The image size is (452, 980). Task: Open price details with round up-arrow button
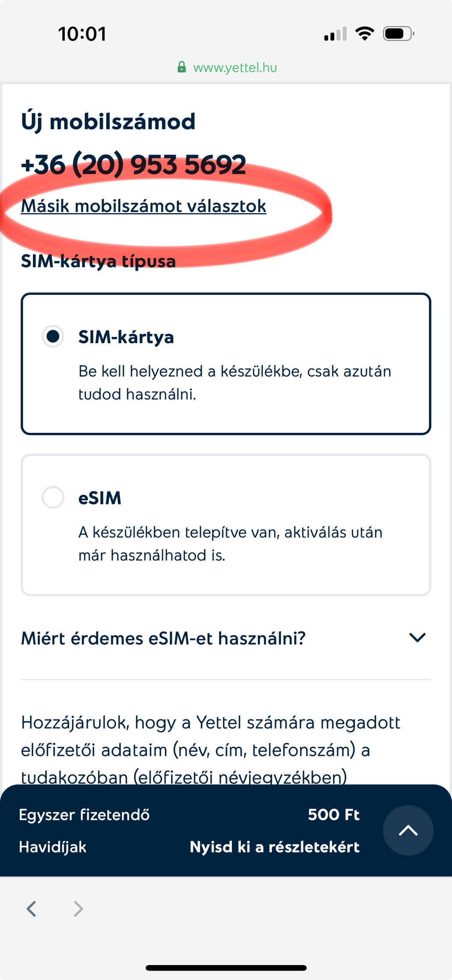408,830
